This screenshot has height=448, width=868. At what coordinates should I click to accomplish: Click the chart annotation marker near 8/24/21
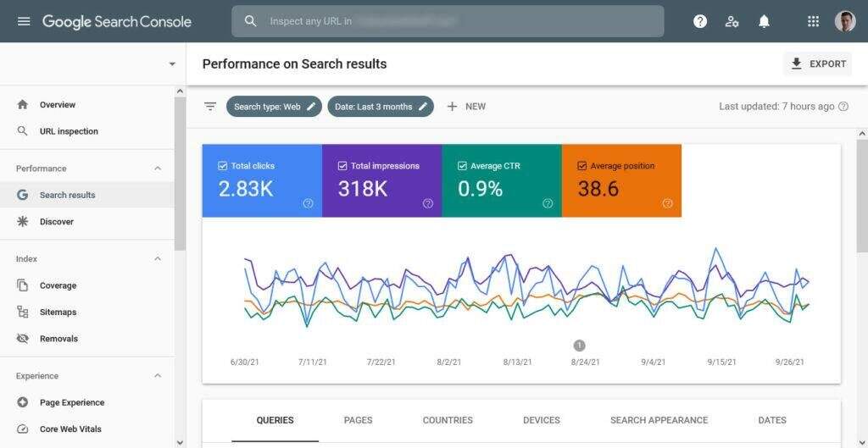tap(579, 346)
